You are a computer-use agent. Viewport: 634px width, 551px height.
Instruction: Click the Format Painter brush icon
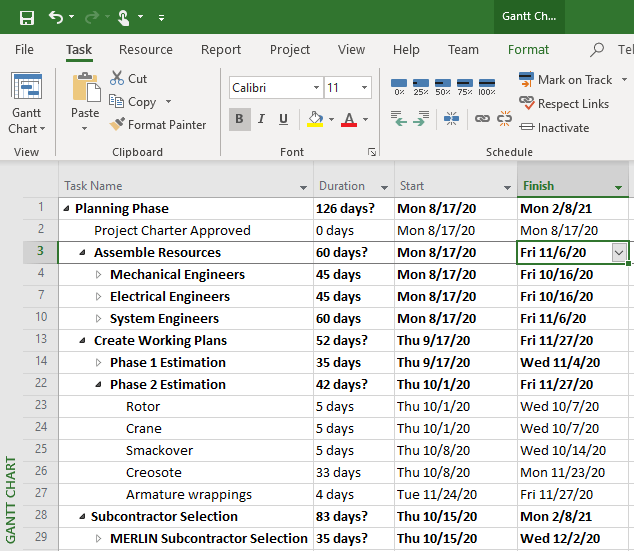(117, 124)
